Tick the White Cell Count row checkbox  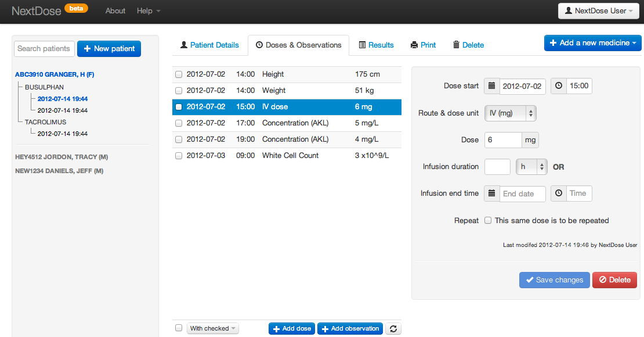coord(179,156)
